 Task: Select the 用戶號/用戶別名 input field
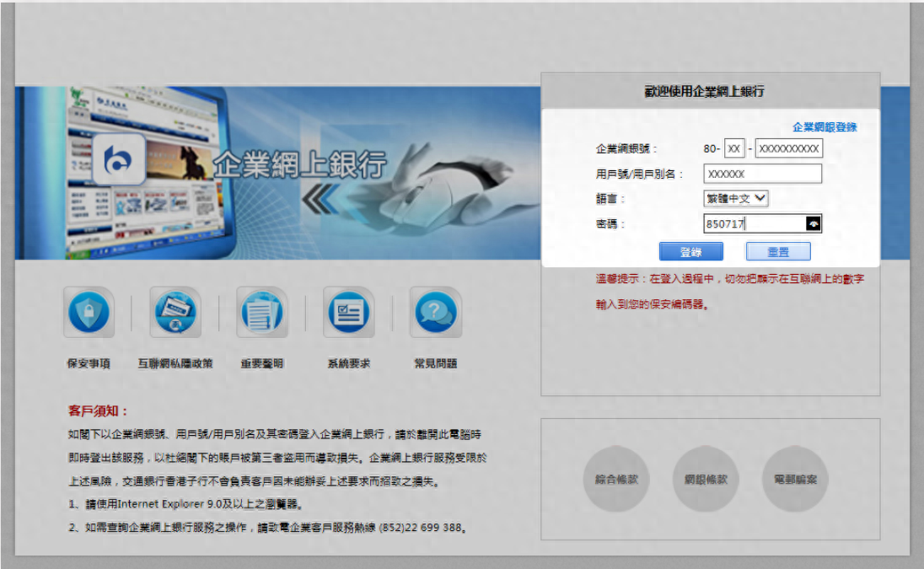(762, 174)
